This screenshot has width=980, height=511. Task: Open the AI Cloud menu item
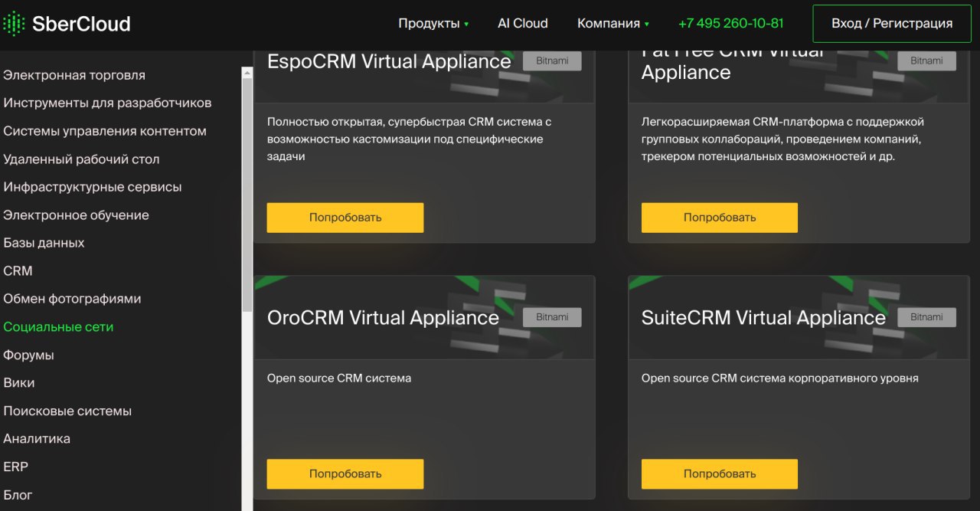click(523, 23)
